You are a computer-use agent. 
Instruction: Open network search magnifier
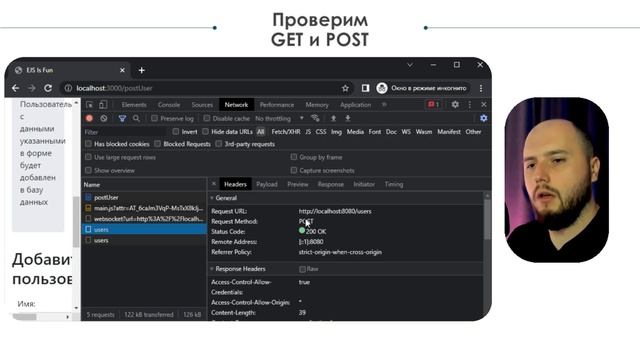pyautogui.click(x=136, y=118)
